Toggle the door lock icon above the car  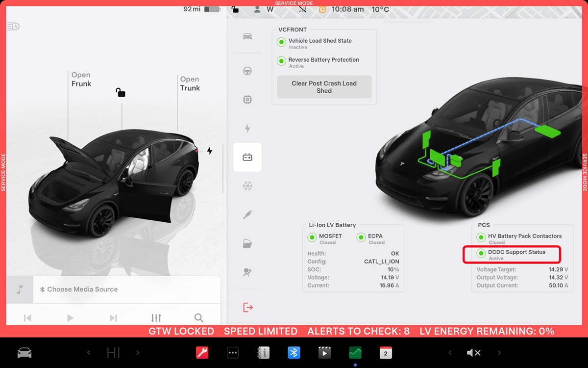pyautogui.click(x=121, y=92)
